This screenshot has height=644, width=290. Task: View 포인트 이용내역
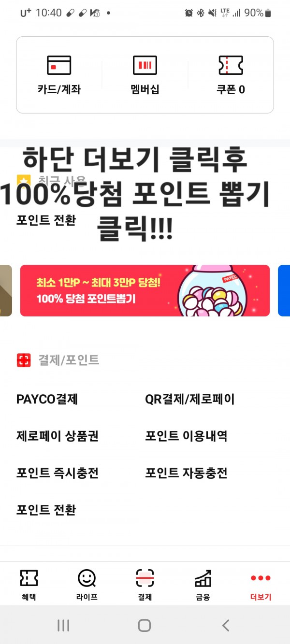[x=186, y=436]
